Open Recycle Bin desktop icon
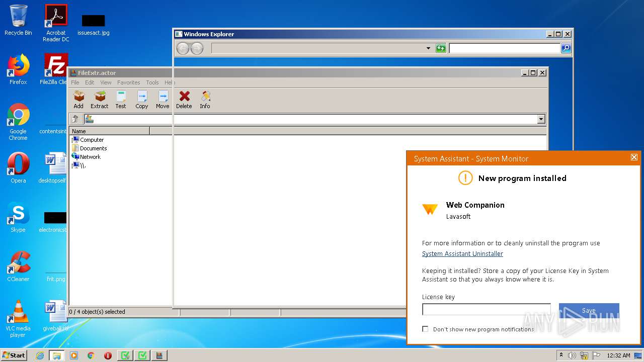Viewport: 644px width, 362px height. coord(18,20)
